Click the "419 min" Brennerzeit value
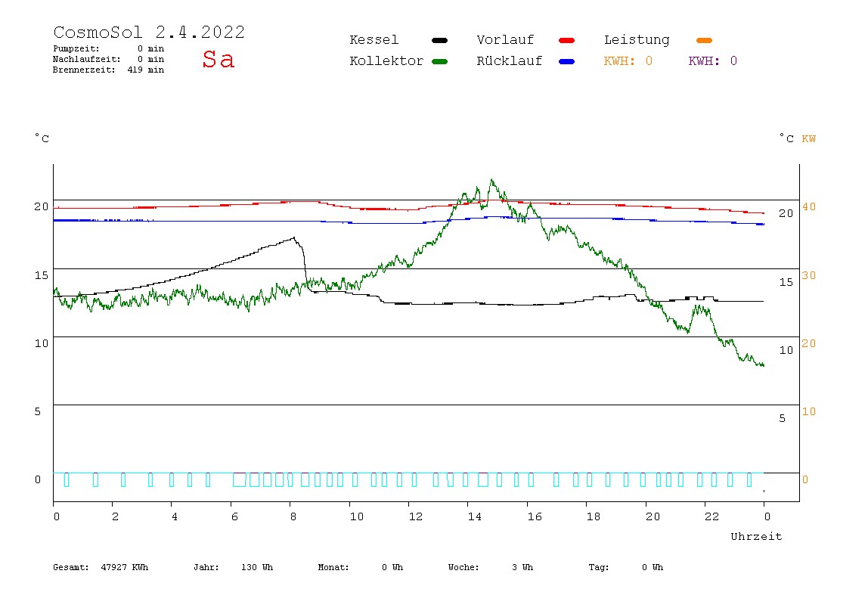This screenshot has height=614, width=868. point(146,70)
